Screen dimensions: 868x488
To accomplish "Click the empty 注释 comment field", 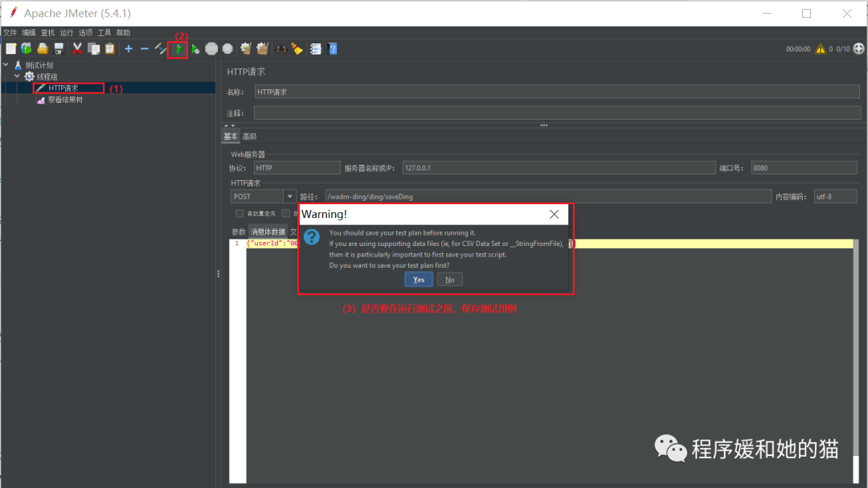I will [557, 113].
